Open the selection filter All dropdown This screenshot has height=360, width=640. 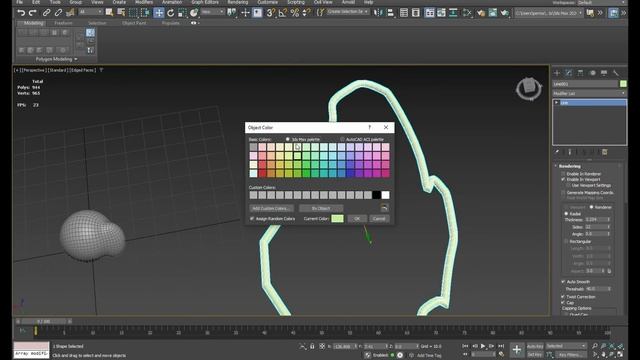click(90, 12)
